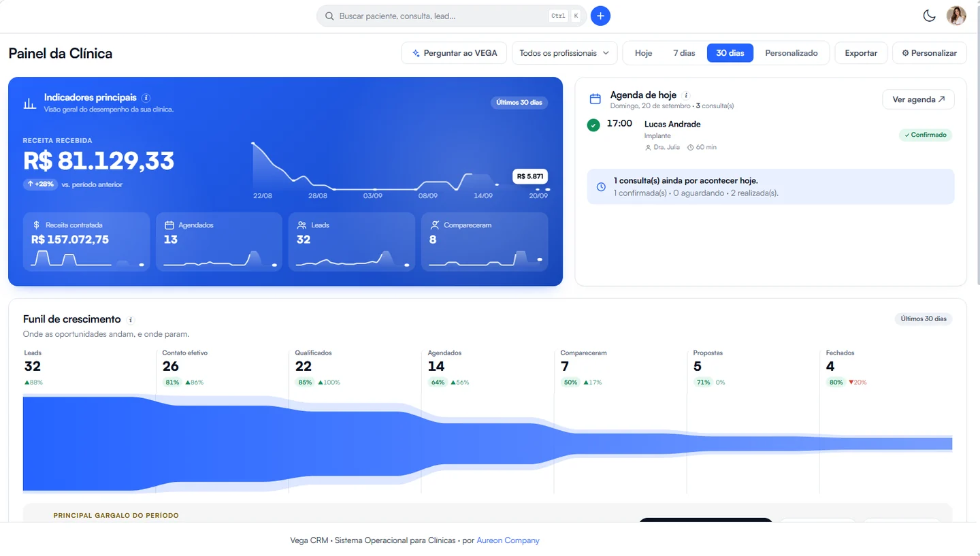Click people icon in Leads card
Screen dimensions: 980x556
[301, 225]
